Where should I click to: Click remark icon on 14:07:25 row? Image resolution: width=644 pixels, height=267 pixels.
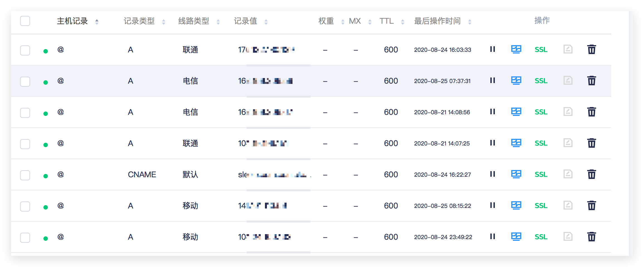pos(568,143)
